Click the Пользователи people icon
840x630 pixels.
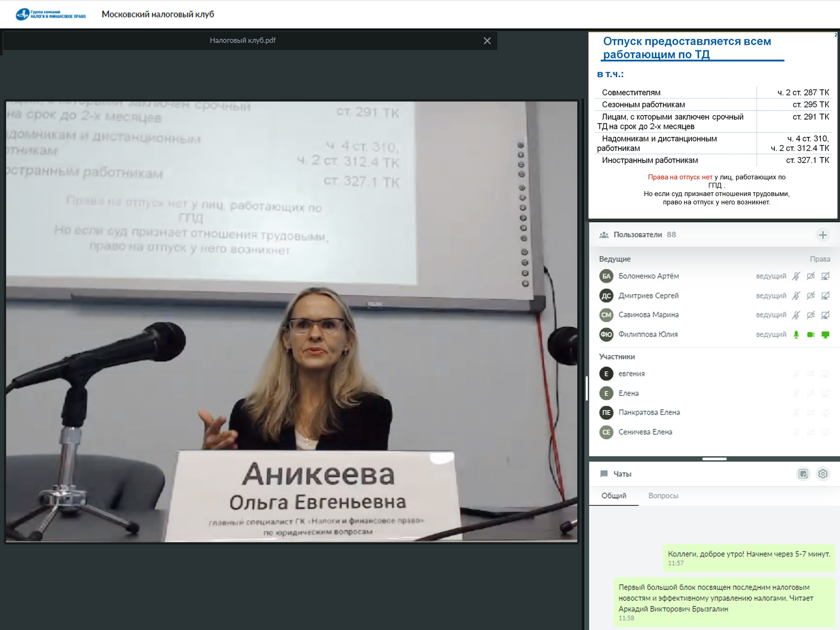(x=603, y=235)
